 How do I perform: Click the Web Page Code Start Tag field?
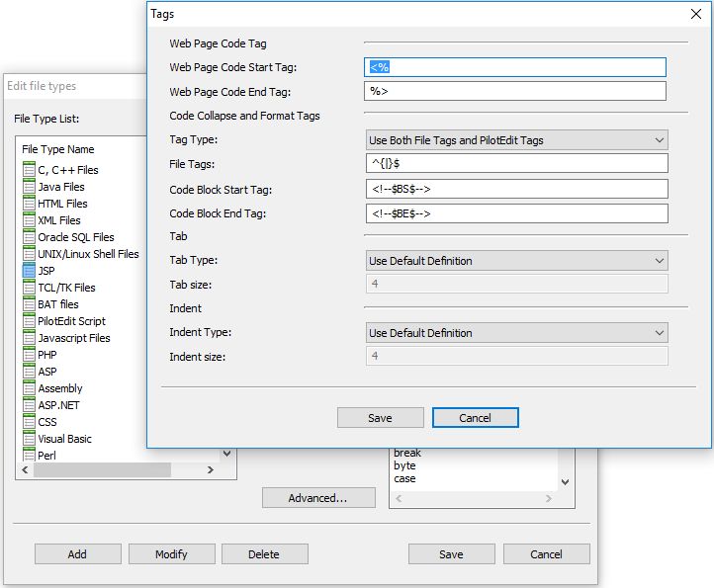pos(515,67)
